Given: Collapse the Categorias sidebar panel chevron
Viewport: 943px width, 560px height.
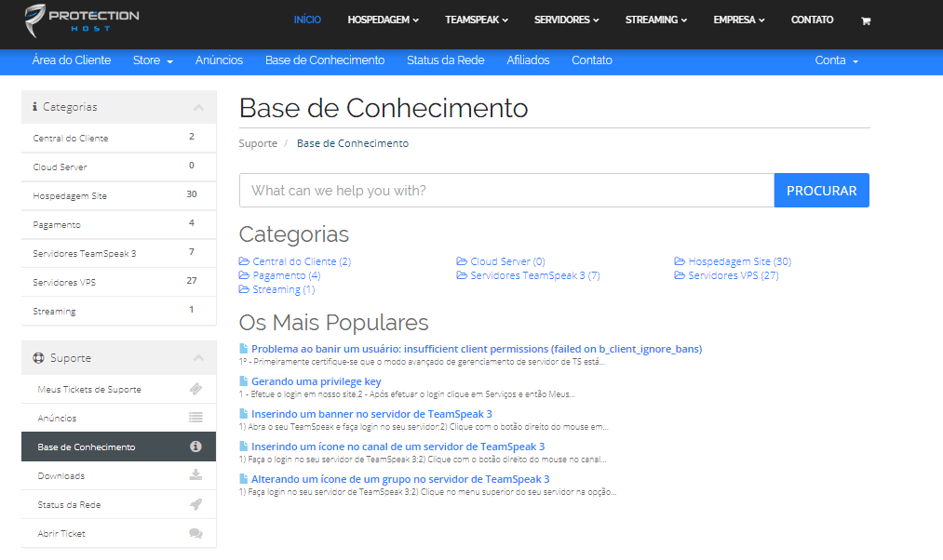Looking at the screenshot, I should coord(198,108).
